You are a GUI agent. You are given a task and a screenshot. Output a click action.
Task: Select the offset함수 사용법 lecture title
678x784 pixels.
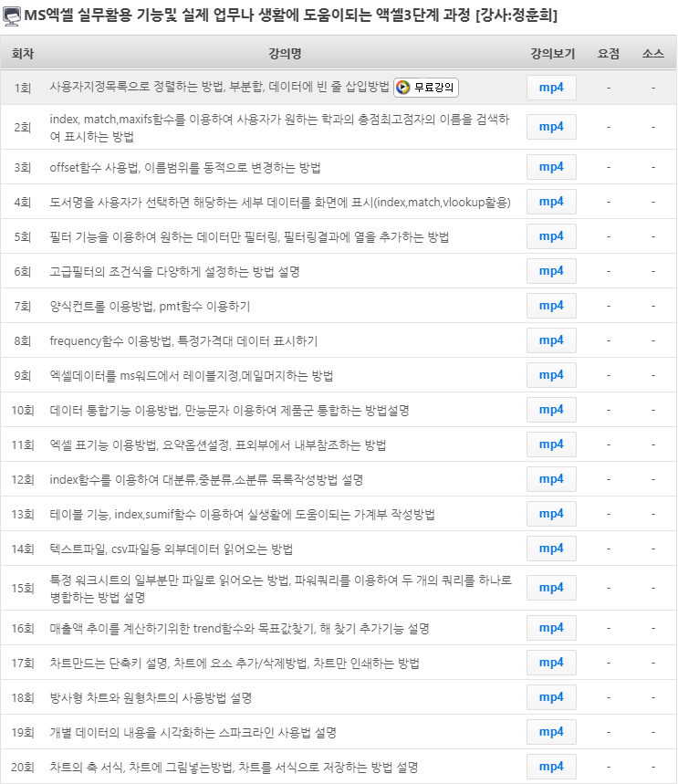tap(185, 168)
